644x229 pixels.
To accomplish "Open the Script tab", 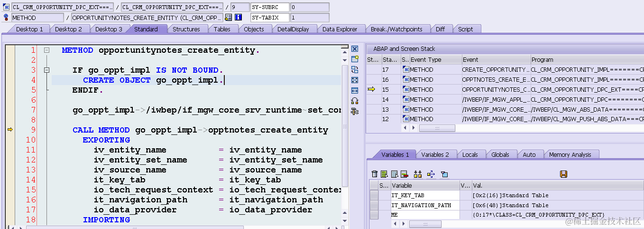I will click(465, 29).
